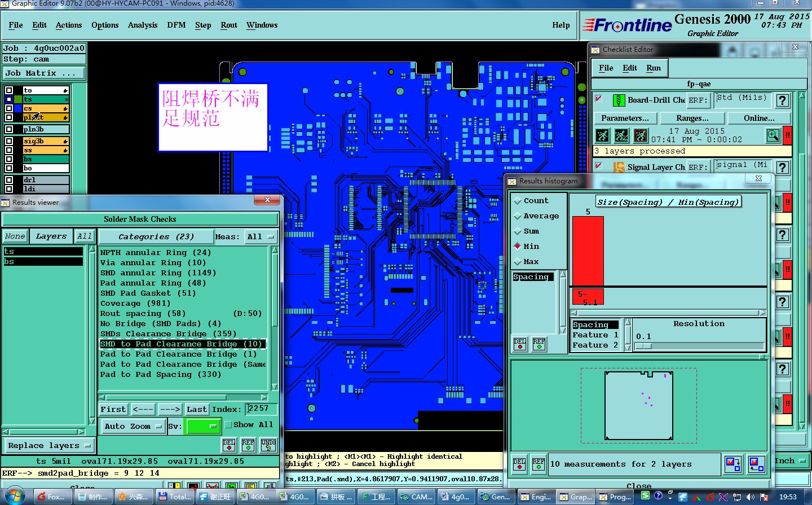Screen dimensions: 812x505
Task: Open Help menu
Action: (x=561, y=25)
